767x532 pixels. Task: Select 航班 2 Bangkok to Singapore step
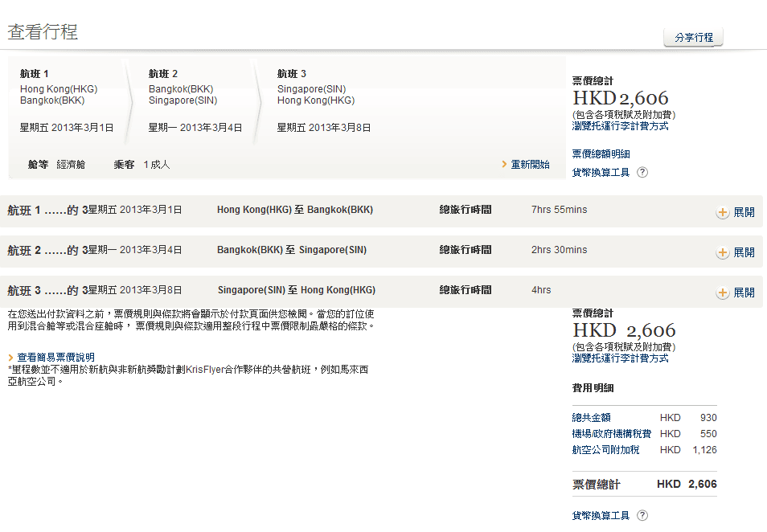(195, 100)
